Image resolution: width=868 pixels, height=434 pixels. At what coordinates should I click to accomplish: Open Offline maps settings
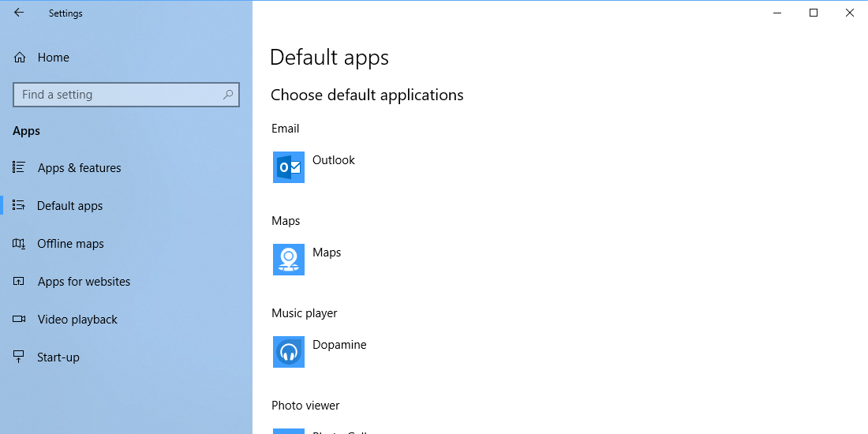pyautogui.click(x=126, y=244)
